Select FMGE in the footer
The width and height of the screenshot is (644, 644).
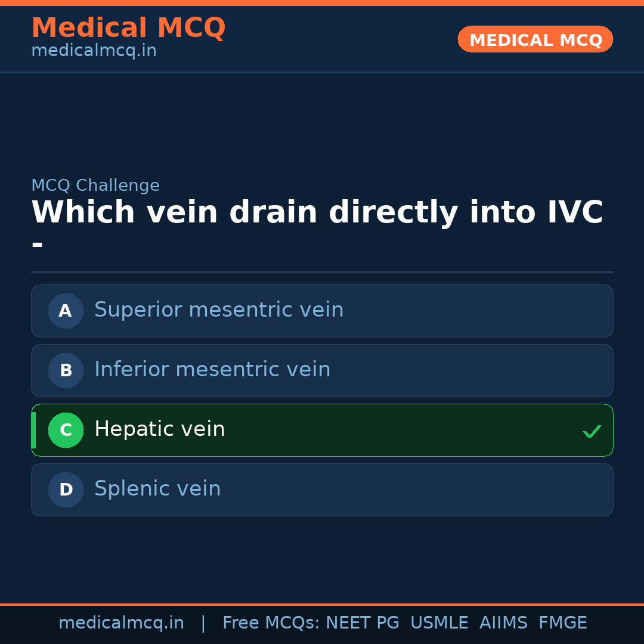[x=563, y=623]
